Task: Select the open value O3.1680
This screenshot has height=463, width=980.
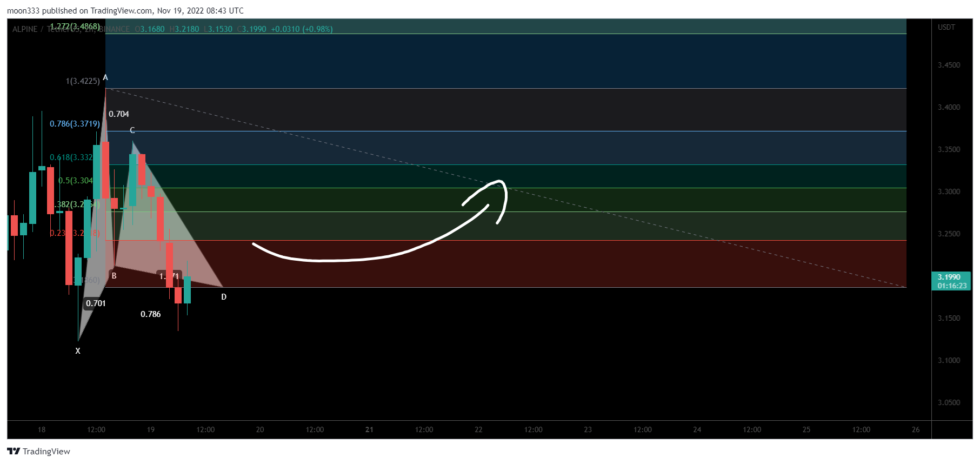Action: tap(150, 29)
